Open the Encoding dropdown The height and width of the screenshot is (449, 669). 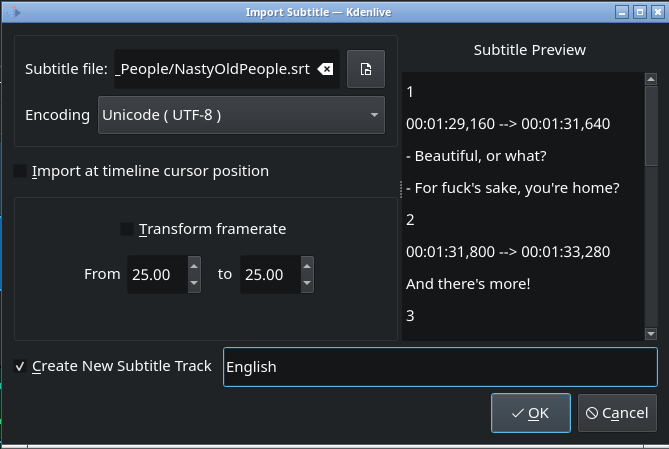tap(241, 115)
